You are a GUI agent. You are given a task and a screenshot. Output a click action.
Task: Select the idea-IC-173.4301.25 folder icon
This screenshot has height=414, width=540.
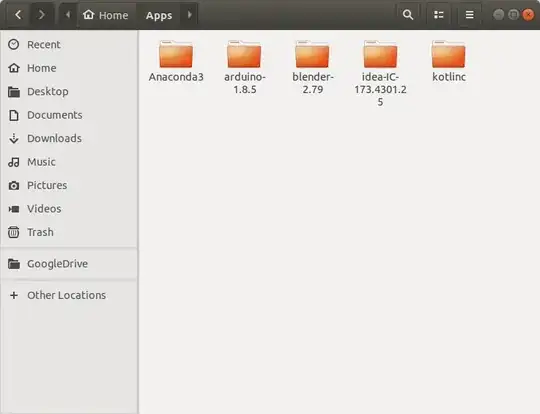click(x=381, y=54)
